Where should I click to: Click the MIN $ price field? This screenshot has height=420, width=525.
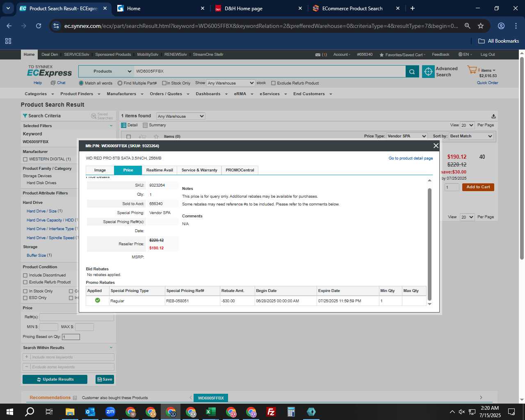click(48, 327)
